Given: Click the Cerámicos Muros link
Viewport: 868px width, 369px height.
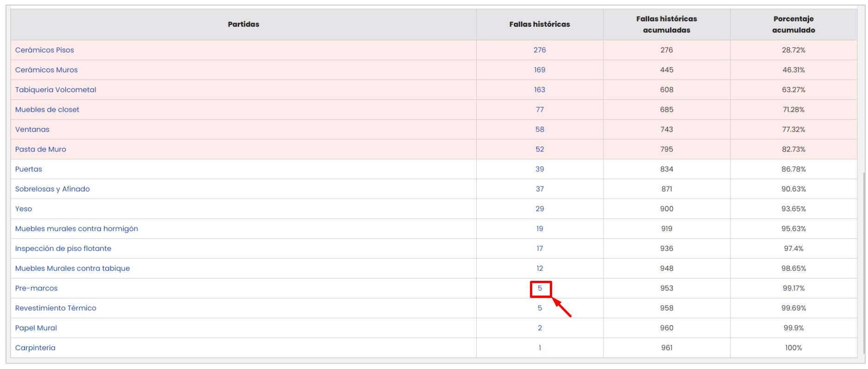Looking at the screenshot, I should (46, 70).
